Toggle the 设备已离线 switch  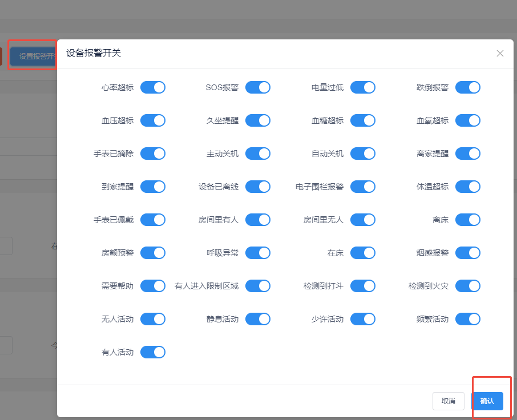click(258, 187)
